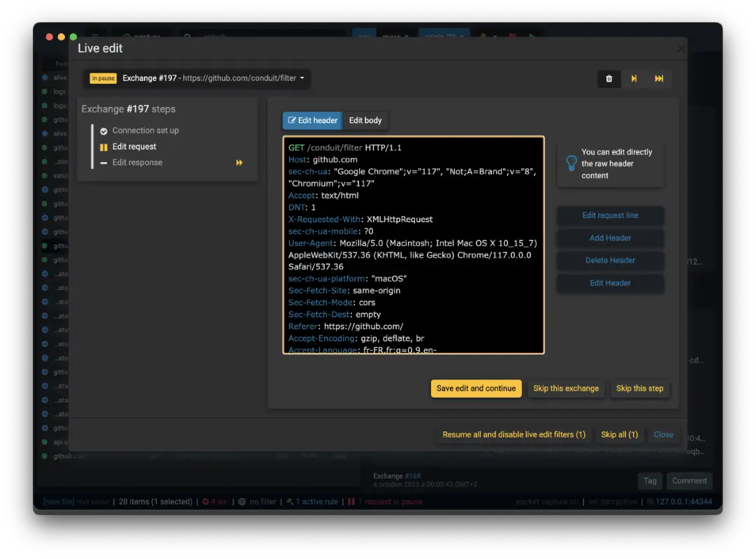The width and height of the screenshot is (756, 559).
Task: Click the 'Host: github.com' header line
Action: pyautogui.click(x=323, y=159)
